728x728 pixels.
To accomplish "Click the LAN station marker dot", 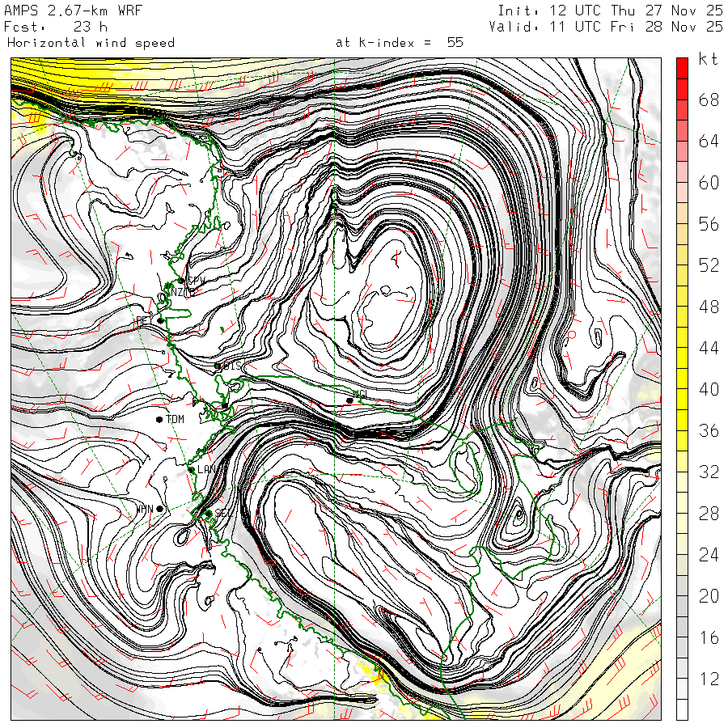I will [x=191, y=470].
